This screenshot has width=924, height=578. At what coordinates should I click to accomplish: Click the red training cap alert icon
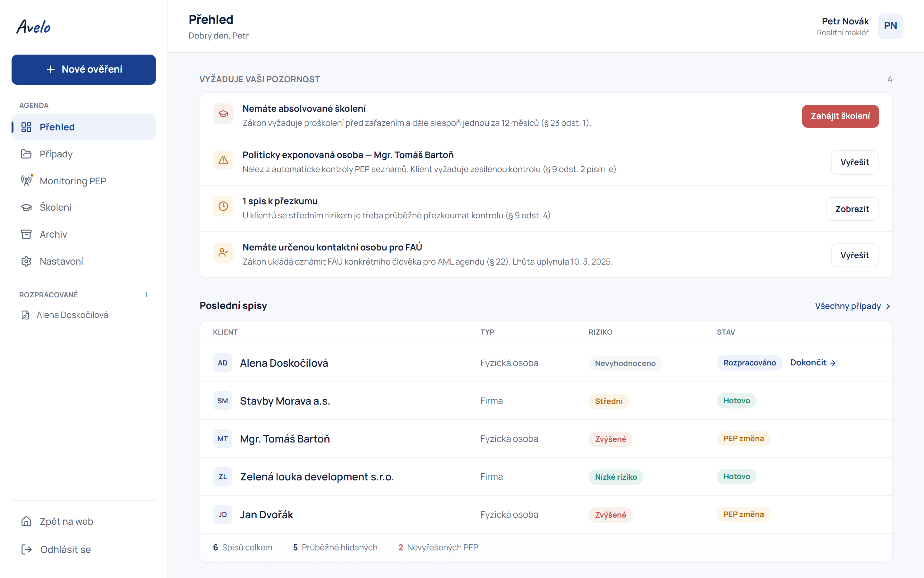coord(223,114)
